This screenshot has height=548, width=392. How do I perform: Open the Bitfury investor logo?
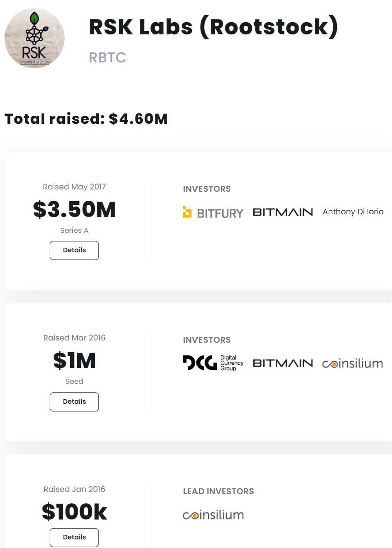213,213
